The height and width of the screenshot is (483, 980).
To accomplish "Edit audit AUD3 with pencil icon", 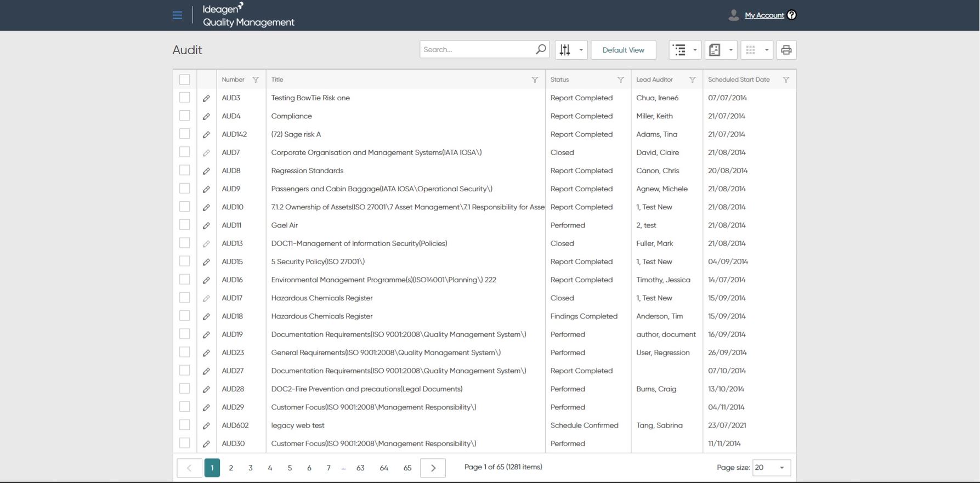I will coord(206,98).
